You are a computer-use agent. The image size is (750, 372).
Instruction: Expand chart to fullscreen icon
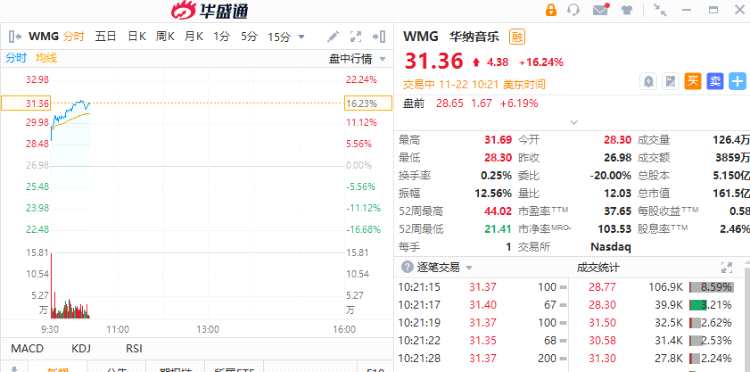tap(355, 36)
